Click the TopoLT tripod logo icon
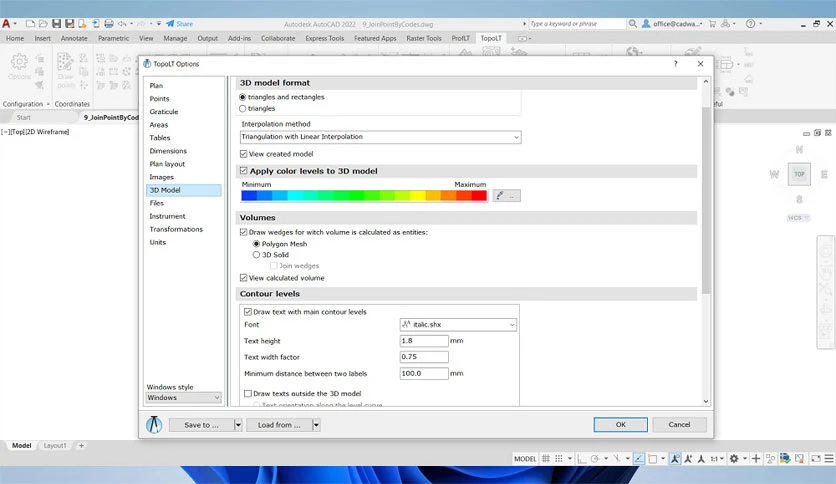The width and height of the screenshot is (836, 484). [154, 425]
